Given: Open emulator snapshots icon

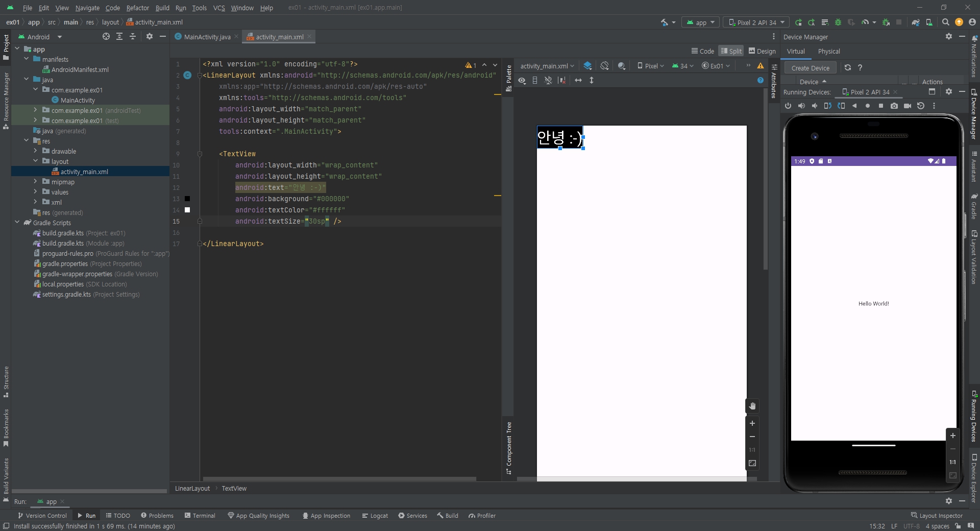Looking at the screenshot, I should click(921, 106).
